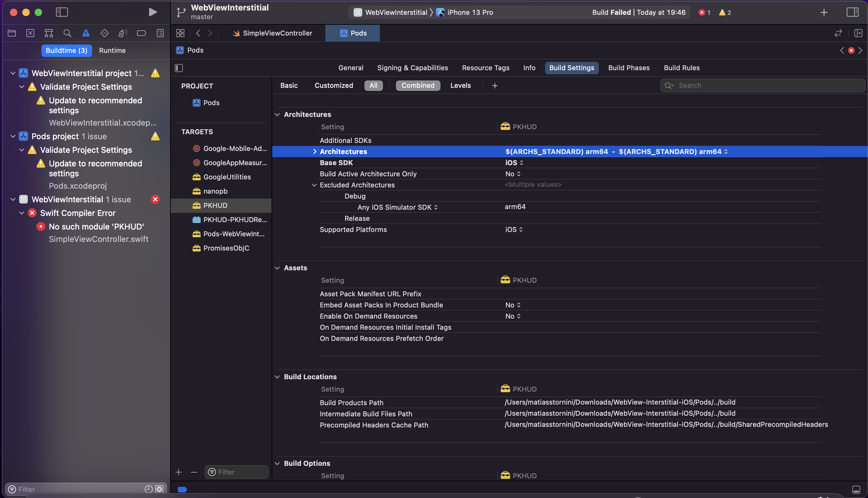The width and height of the screenshot is (868, 498).
Task: Open the Build Rules tab
Action: (681, 68)
